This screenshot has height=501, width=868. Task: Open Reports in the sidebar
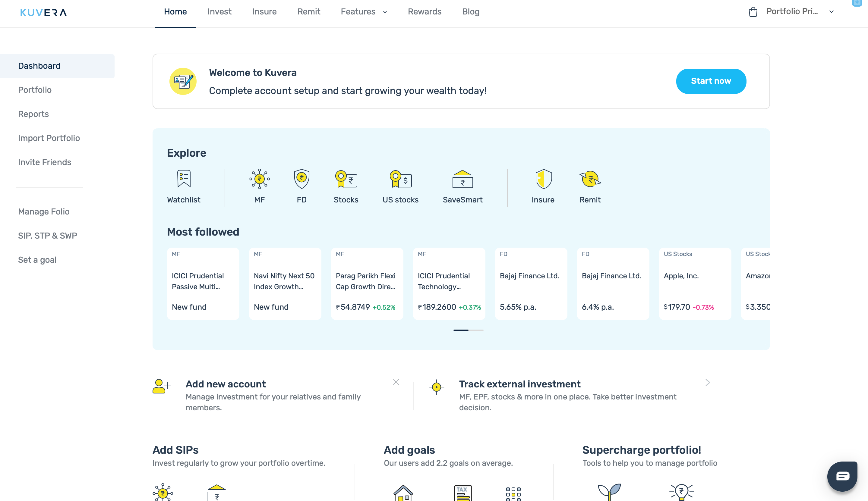(x=33, y=114)
